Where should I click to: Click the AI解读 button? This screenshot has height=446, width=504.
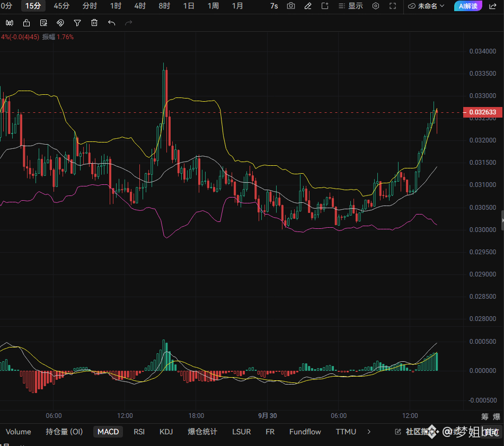click(467, 6)
